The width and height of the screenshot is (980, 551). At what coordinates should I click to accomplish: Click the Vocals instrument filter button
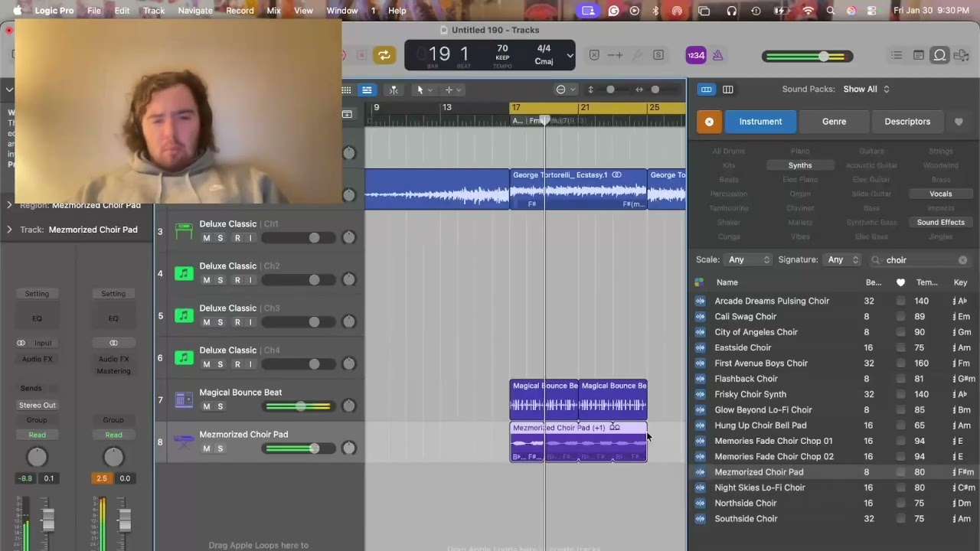click(x=941, y=194)
